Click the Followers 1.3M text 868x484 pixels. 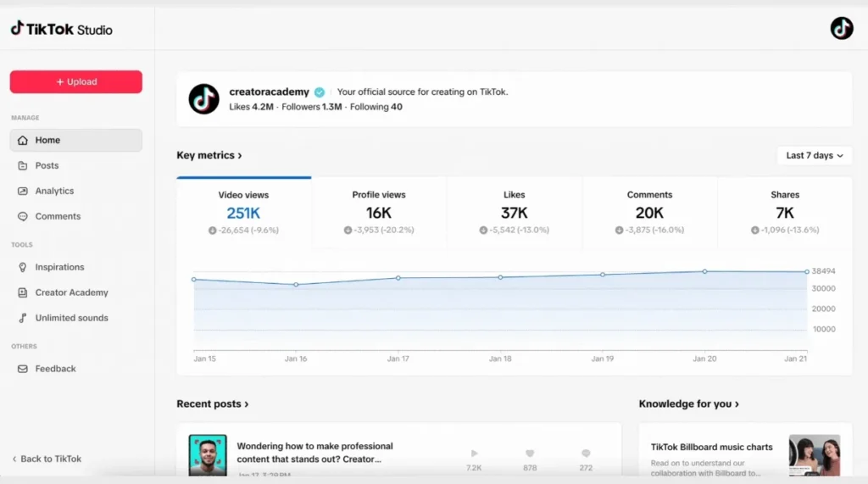pyautogui.click(x=312, y=107)
